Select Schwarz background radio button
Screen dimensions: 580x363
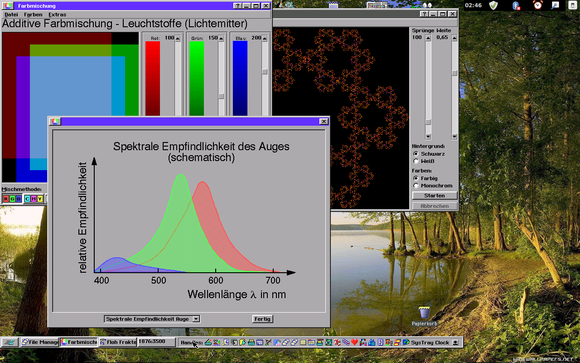click(x=416, y=154)
